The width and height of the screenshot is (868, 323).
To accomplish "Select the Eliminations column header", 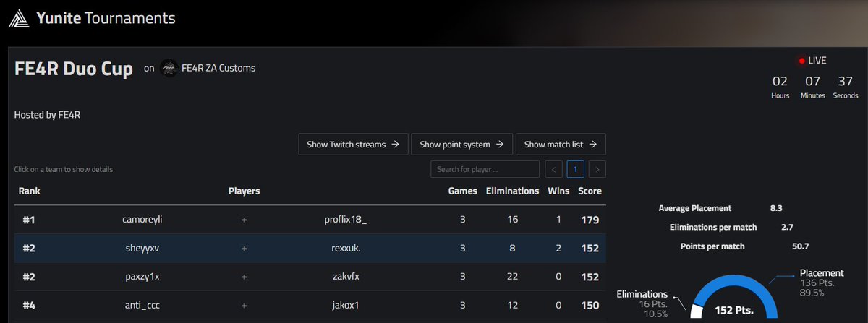I will click(513, 191).
